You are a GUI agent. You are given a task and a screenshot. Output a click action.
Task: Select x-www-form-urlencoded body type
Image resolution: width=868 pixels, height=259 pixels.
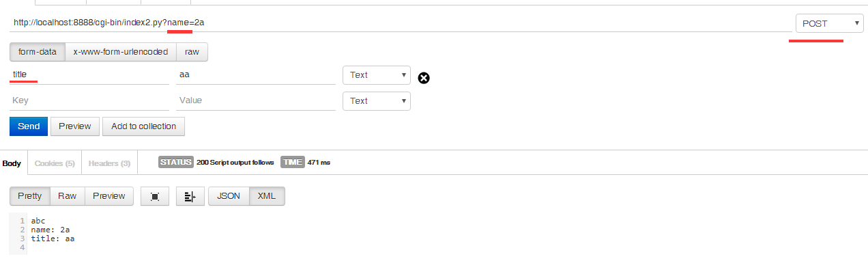tap(121, 51)
